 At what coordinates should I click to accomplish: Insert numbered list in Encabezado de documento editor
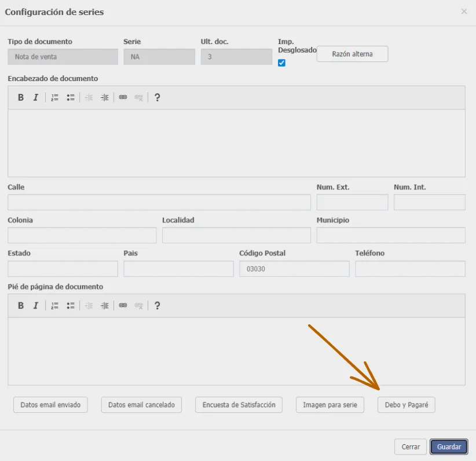[54, 97]
